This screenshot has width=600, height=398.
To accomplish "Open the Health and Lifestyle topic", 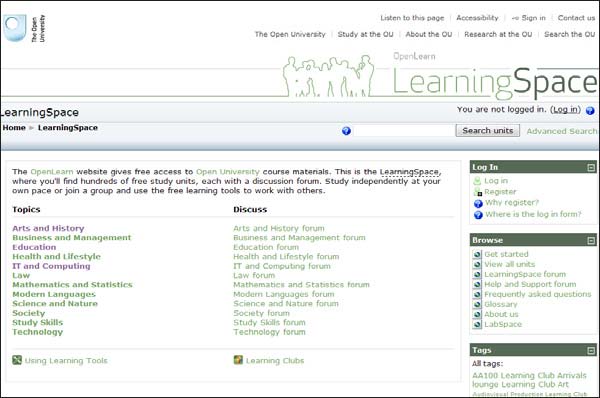I will coord(56,256).
